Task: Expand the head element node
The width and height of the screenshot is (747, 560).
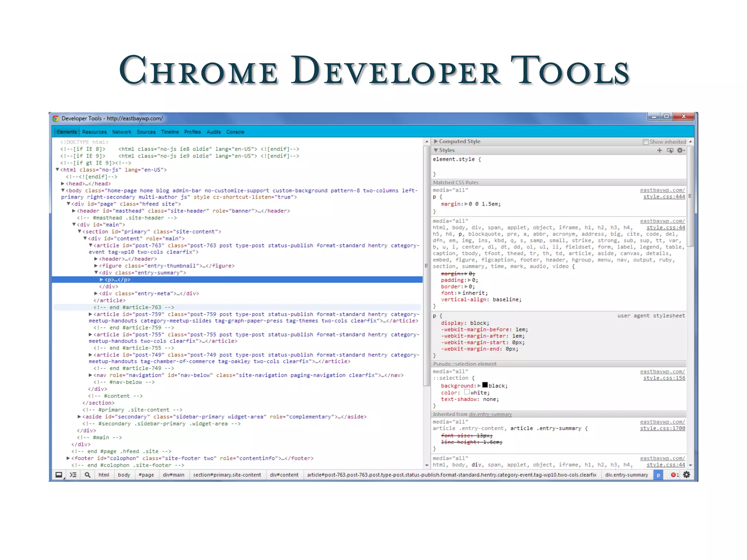Action: (63, 183)
